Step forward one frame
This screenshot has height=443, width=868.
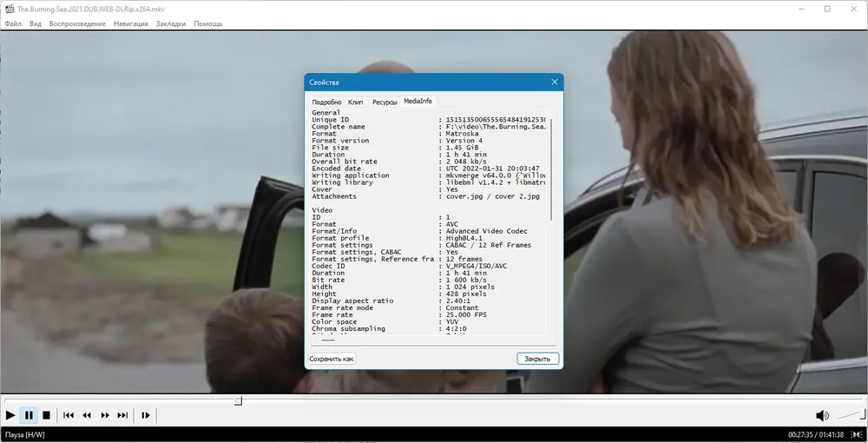click(146, 414)
